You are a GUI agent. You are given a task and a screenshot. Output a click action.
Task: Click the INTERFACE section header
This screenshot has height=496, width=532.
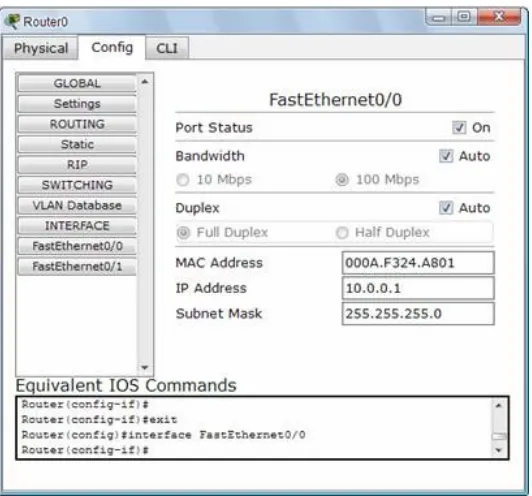click(77, 226)
